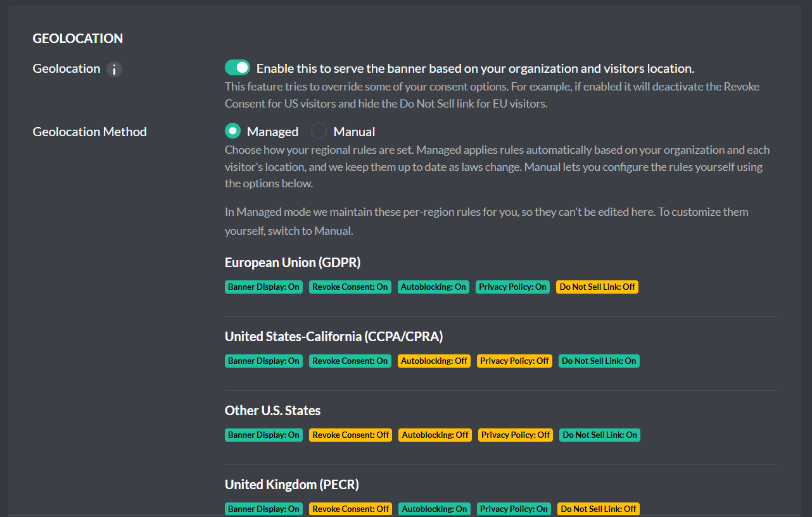Click the United Kingdom (PECR) heading

tap(292, 485)
